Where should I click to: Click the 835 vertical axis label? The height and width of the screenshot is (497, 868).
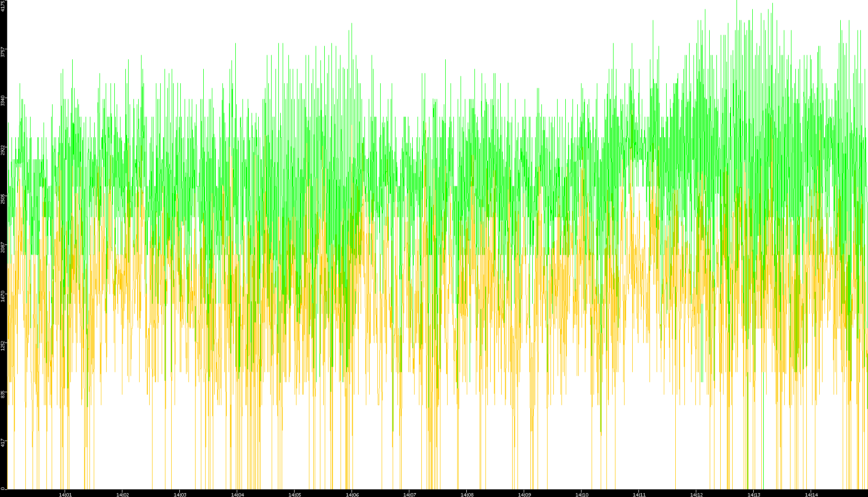(3, 394)
